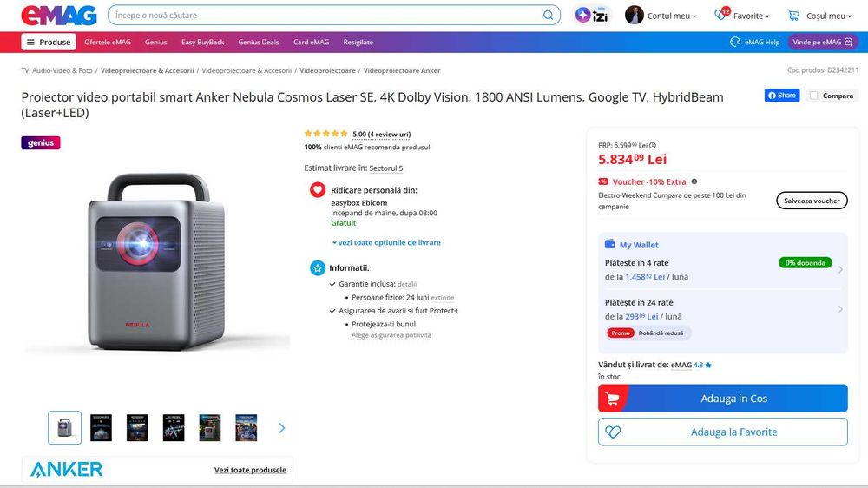
Task: Open the Genius menu item
Action: pos(156,42)
